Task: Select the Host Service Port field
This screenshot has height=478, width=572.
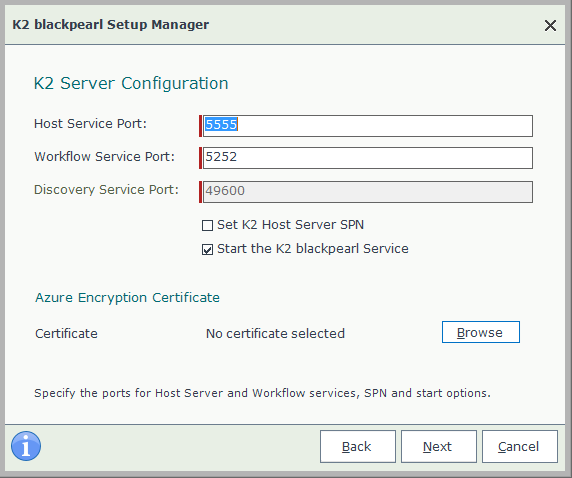Action: tap(367, 126)
